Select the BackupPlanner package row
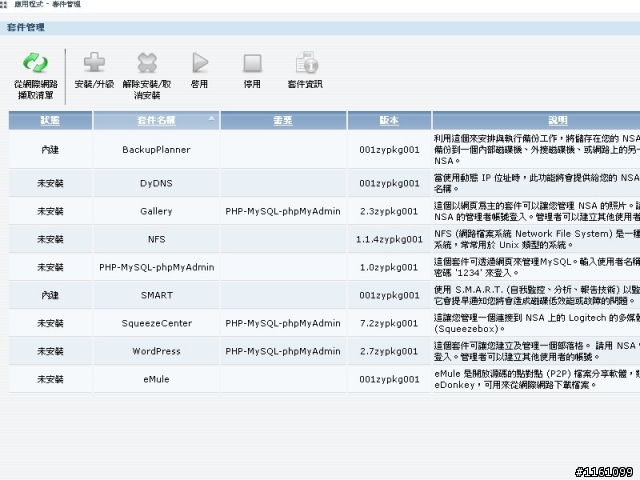 324,149
